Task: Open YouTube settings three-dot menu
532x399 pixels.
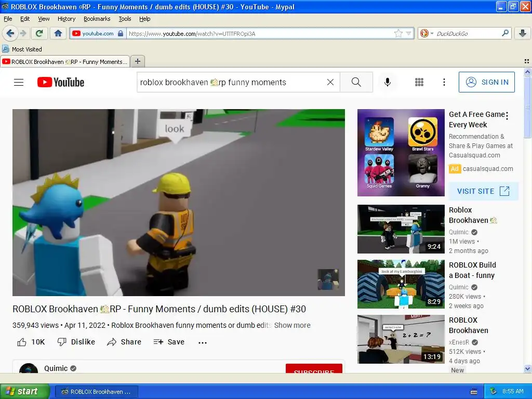Action: (444, 82)
